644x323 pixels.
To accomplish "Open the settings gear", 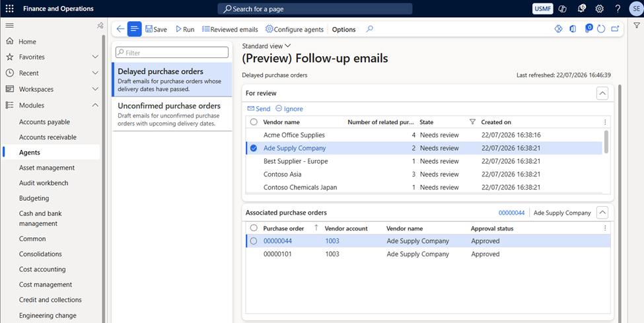I will pyautogui.click(x=599, y=9).
